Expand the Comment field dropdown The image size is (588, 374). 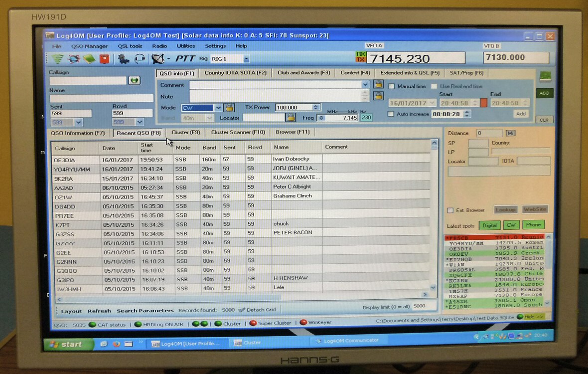[365, 85]
